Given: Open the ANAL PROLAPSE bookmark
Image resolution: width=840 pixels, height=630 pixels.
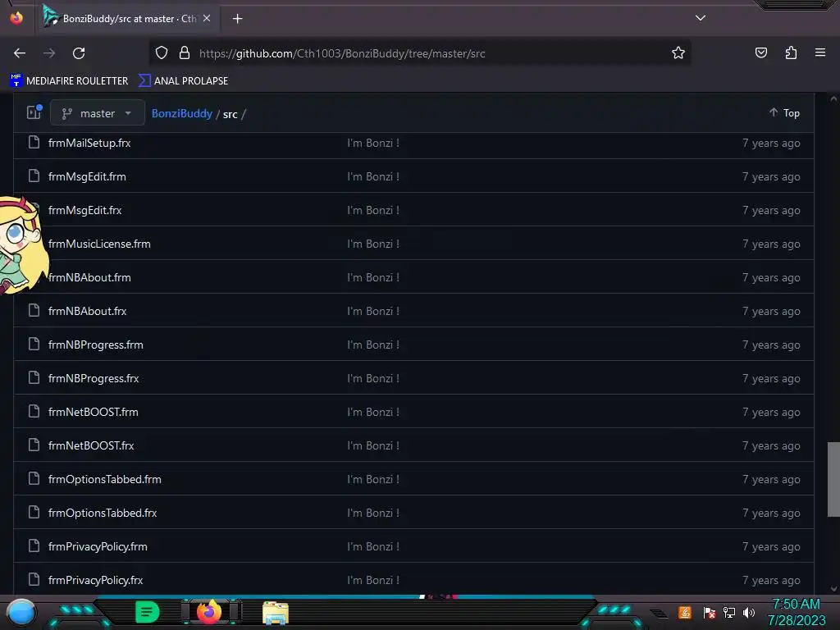Looking at the screenshot, I should pyautogui.click(x=183, y=81).
